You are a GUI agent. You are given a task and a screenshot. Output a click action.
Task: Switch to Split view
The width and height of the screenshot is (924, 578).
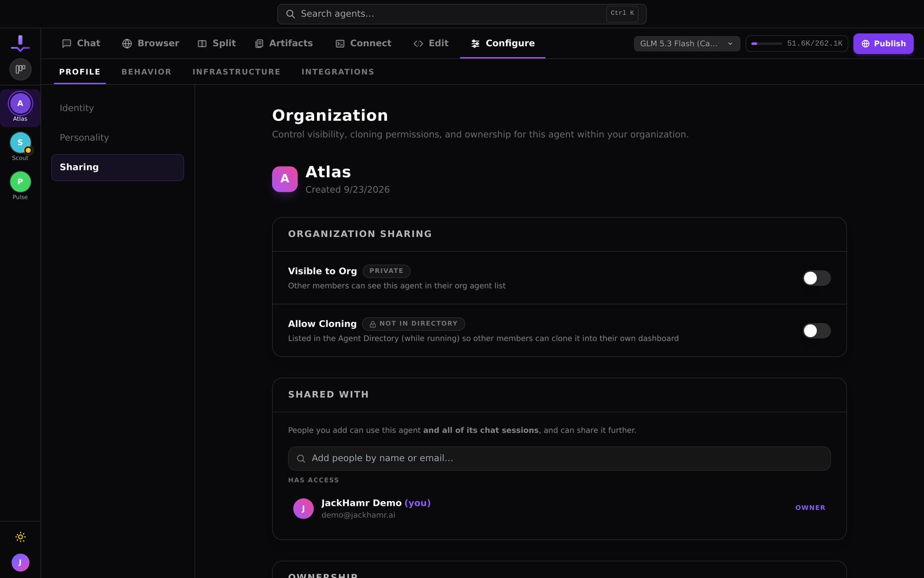217,43
